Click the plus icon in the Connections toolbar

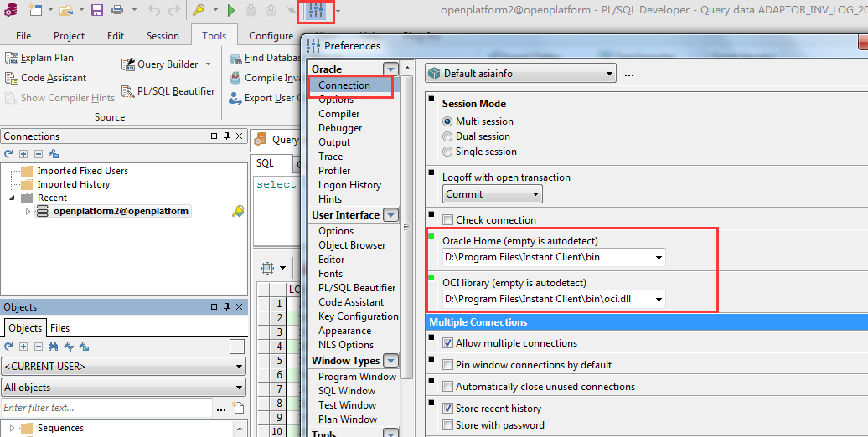23,154
